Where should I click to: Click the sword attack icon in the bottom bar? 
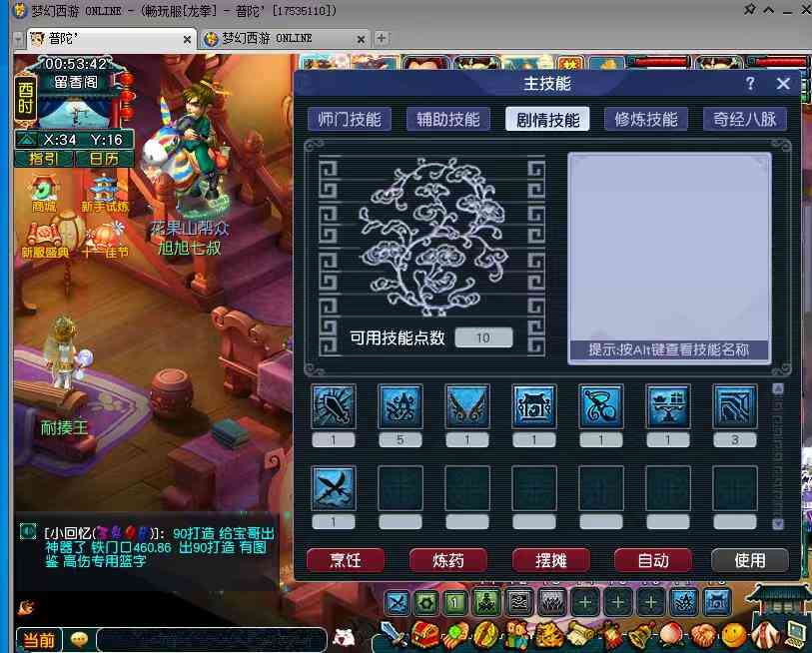(x=395, y=634)
